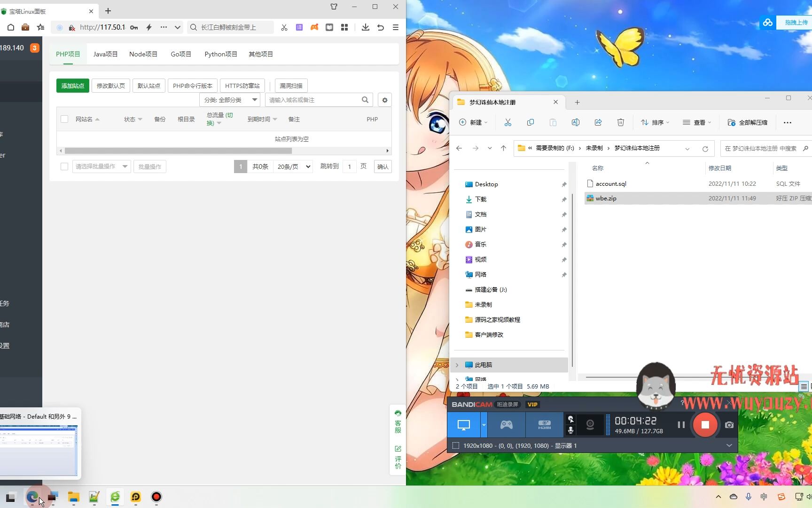Open the 分类: 全部分类 dropdown

[229, 100]
